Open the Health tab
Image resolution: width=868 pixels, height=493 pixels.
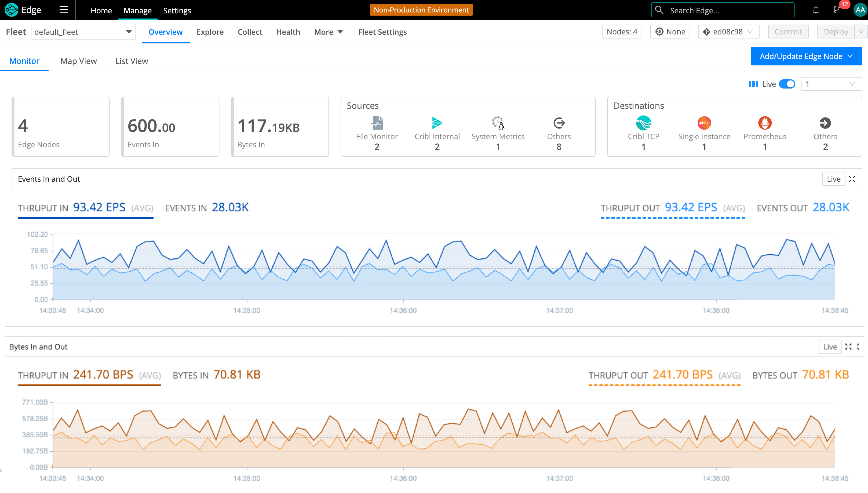pos(288,32)
